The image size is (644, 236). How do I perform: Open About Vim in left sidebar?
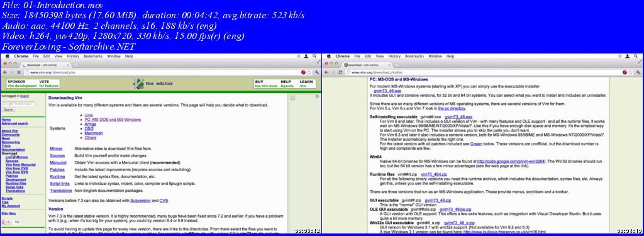(9, 131)
